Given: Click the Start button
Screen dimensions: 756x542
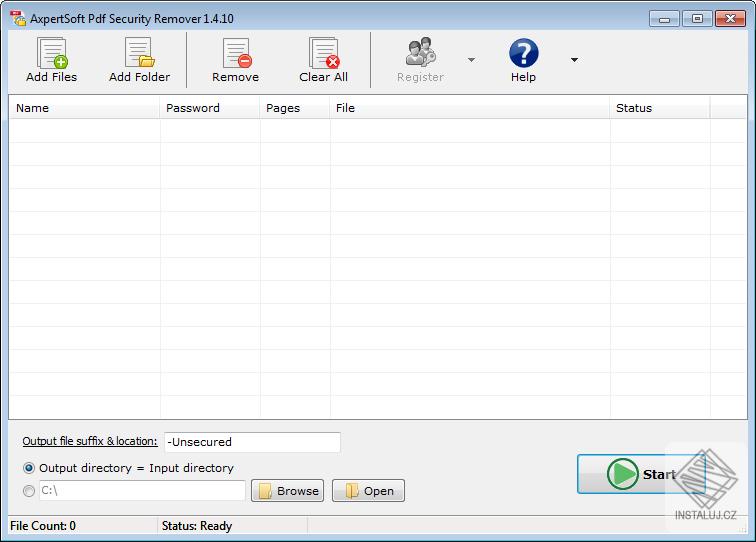Looking at the screenshot, I should 641,474.
